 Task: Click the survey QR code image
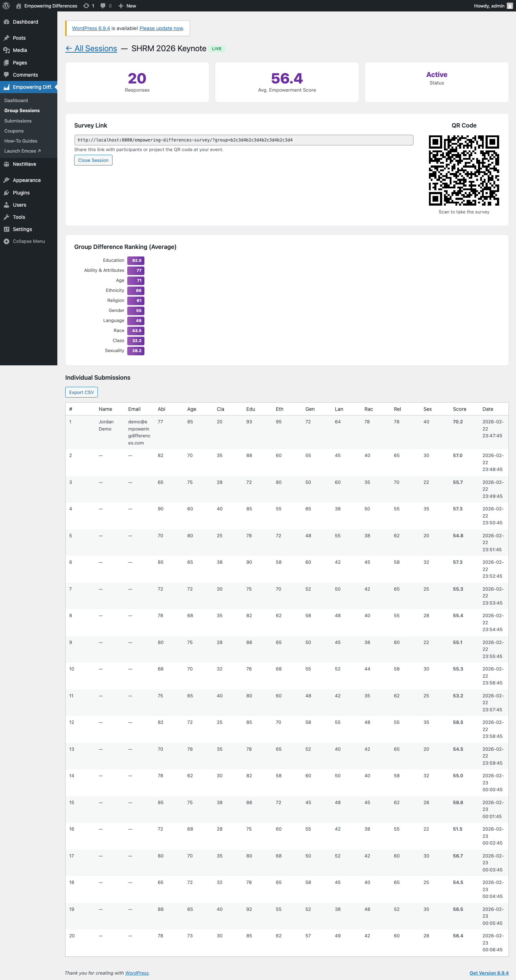pyautogui.click(x=464, y=170)
